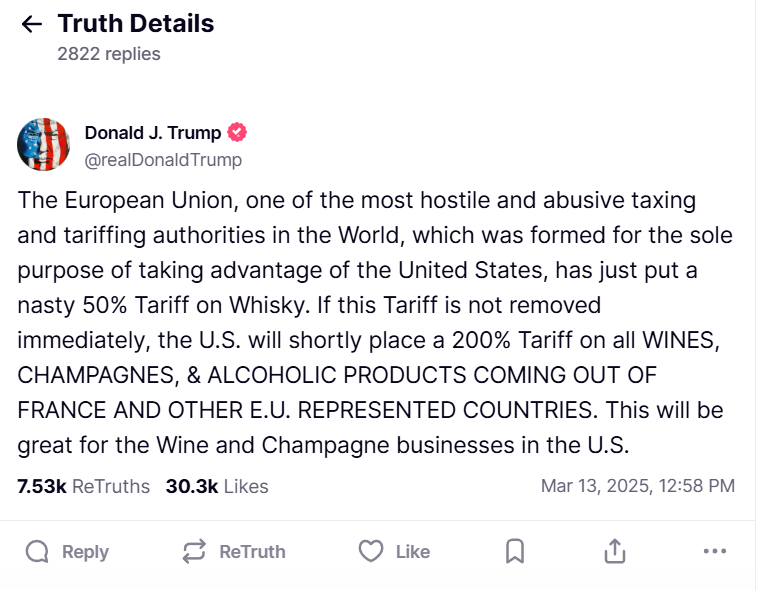
Task: Click the Like text label
Action: tap(413, 552)
